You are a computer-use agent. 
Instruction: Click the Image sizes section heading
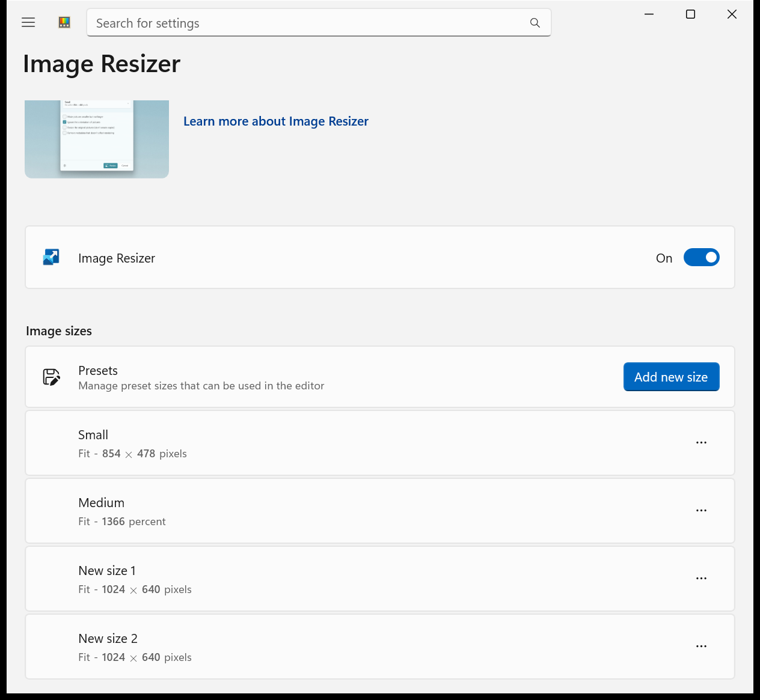(59, 331)
